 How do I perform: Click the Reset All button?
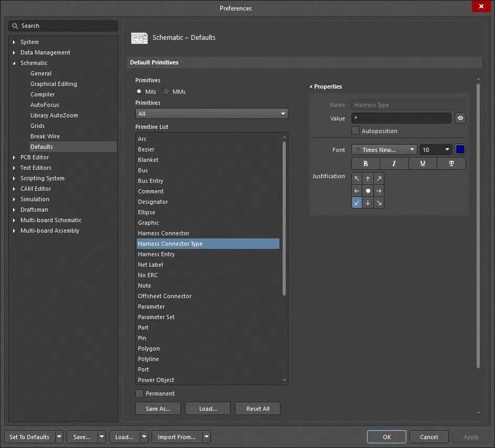257,409
